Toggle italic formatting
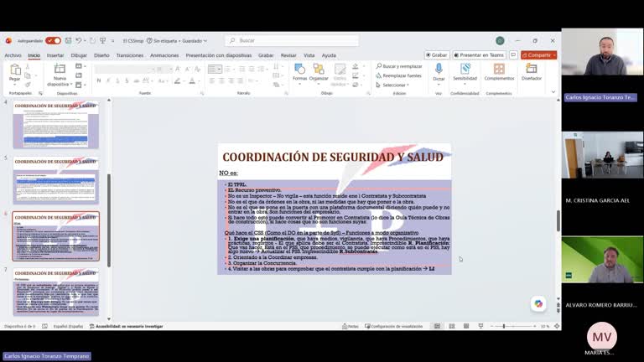Image resolution: width=644 pixels, height=362 pixels. (x=108, y=80)
